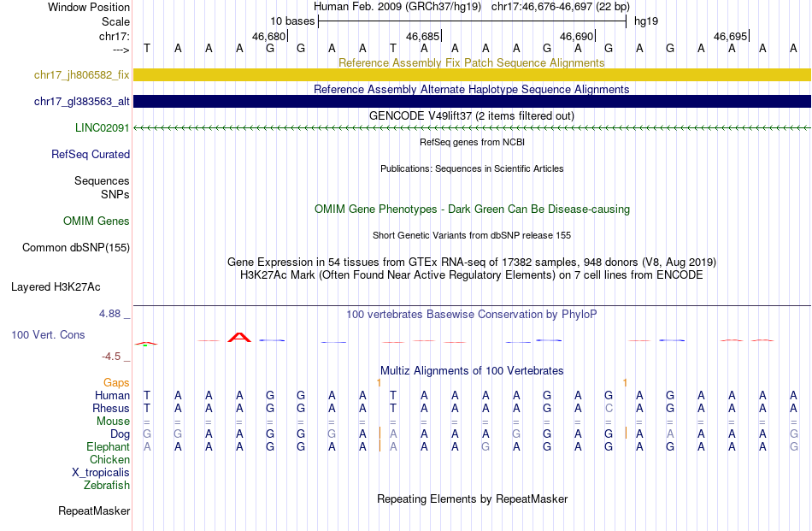Click the 100 vertebrates Basewise Conservation by PhyloP title
Screen dimensions: 812x531
[x=472, y=314]
